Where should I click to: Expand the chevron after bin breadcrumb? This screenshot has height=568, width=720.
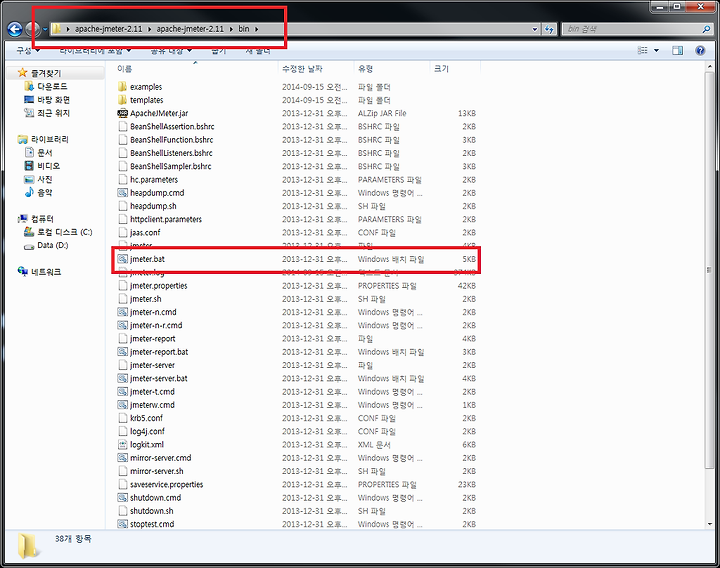coord(256,29)
